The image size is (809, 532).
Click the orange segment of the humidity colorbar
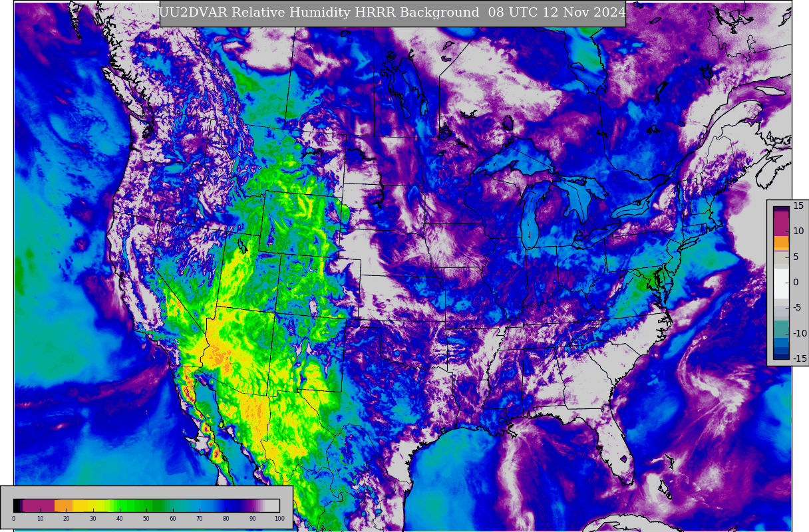63,505
